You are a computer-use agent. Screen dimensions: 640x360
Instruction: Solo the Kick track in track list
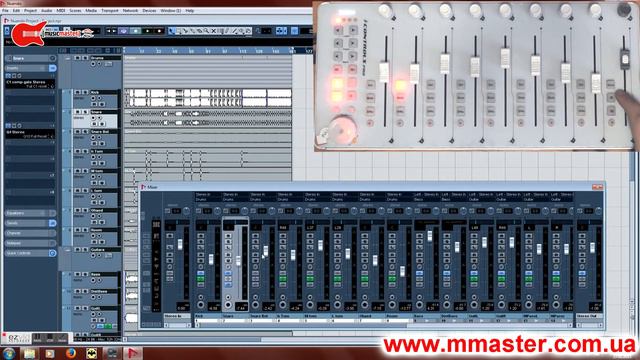[85, 93]
